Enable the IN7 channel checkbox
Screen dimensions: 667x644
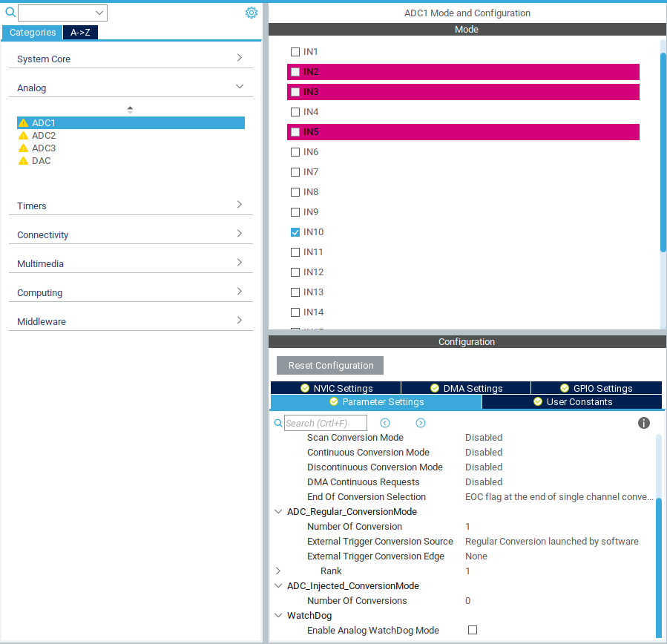tap(295, 172)
